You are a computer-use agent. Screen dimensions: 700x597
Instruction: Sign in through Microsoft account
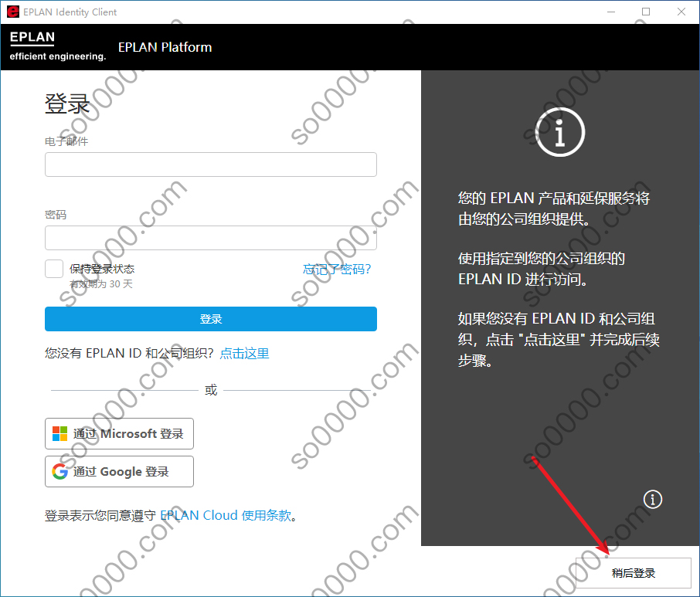(x=119, y=434)
